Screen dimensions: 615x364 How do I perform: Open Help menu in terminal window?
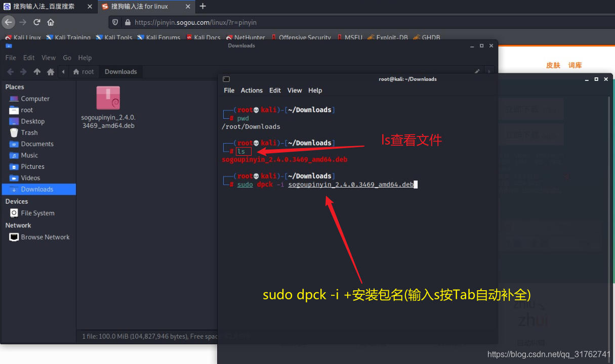(315, 90)
